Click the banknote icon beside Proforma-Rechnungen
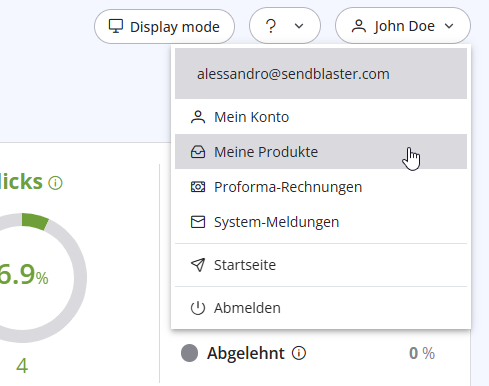The width and height of the screenshot is (489, 386). coord(198,187)
